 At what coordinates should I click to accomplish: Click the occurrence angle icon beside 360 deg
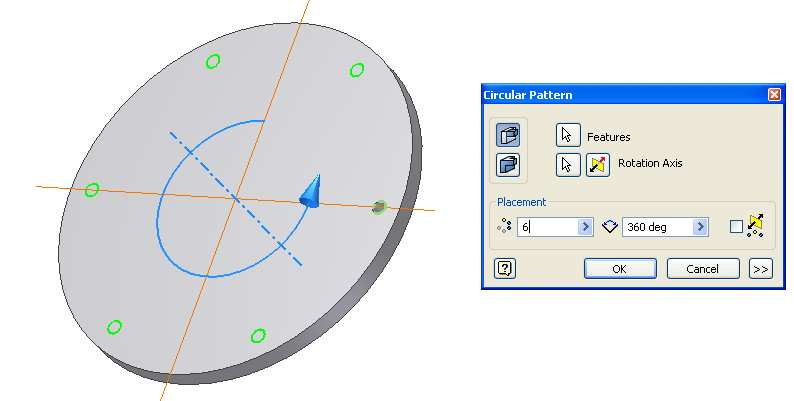pyautogui.click(x=610, y=226)
